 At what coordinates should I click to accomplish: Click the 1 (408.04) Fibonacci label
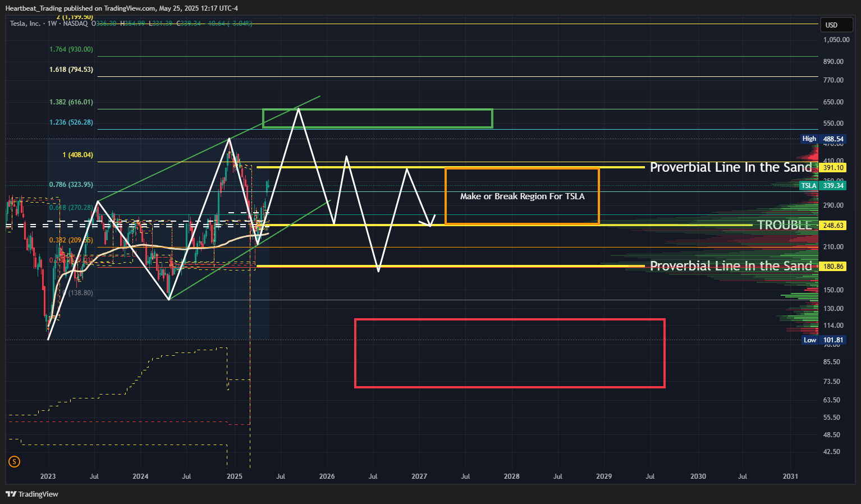coord(78,155)
